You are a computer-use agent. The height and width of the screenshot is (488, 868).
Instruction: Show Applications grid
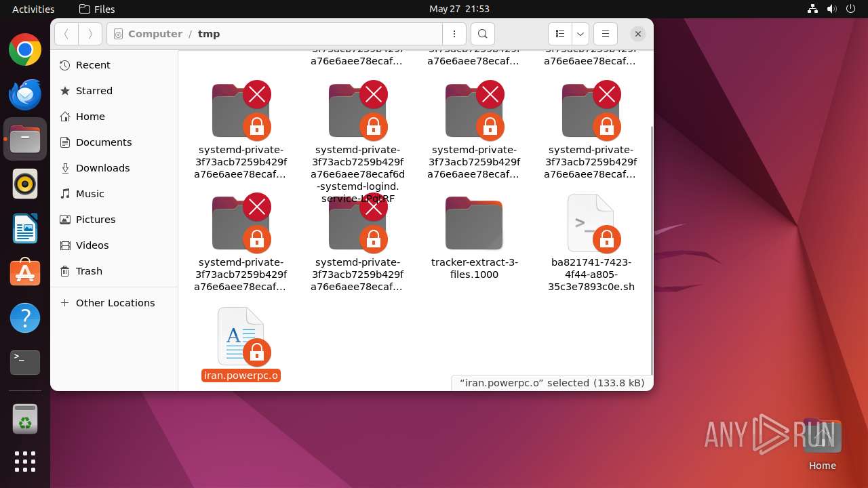tap(25, 462)
